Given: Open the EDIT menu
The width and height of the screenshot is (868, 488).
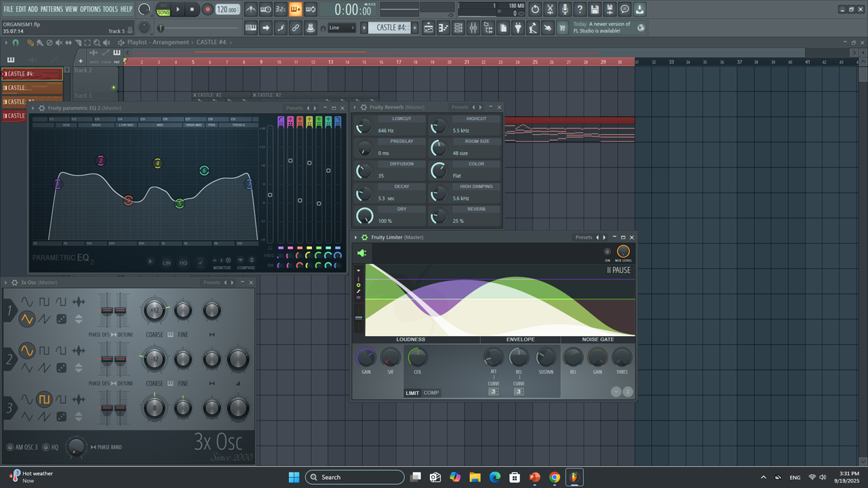Looking at the screenshot, I should click(21, 9).
